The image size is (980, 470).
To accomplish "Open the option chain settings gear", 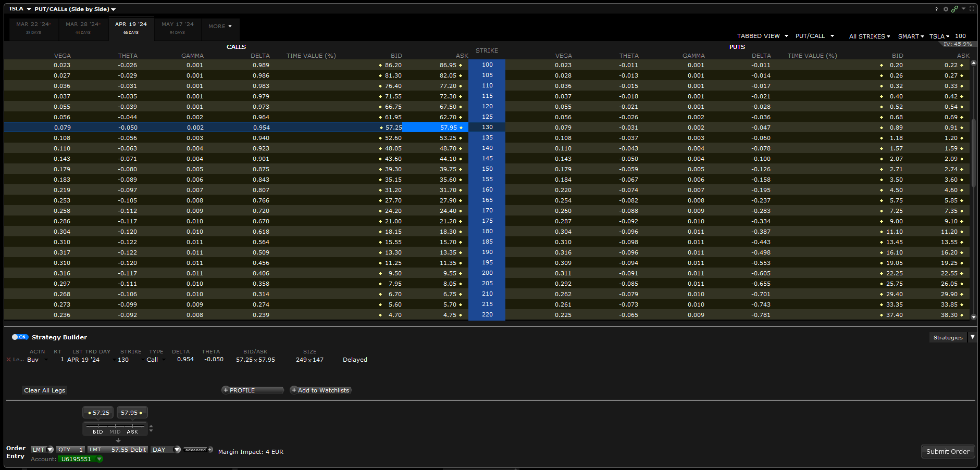I will coord(946,9).
